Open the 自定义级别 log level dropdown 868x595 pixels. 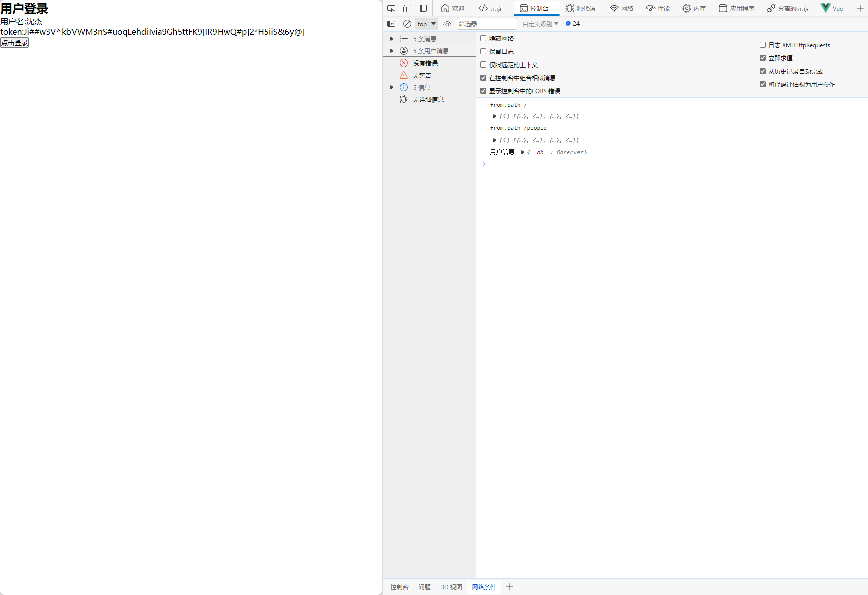[540, 24]
